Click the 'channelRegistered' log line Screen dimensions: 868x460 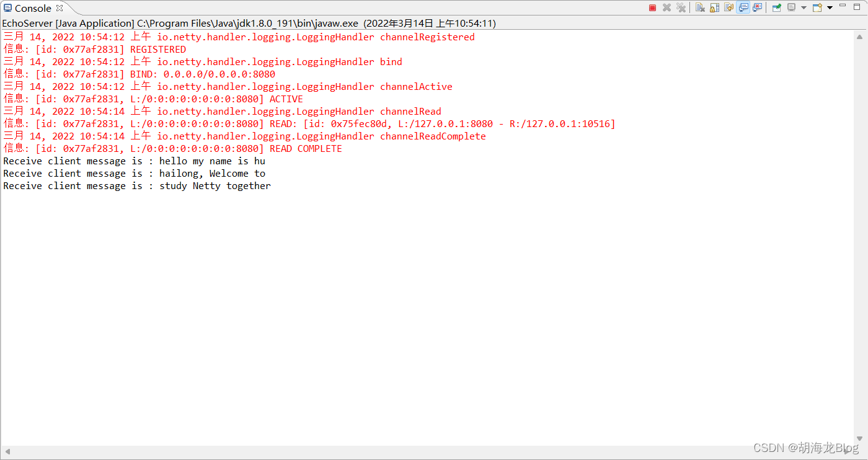pos(239,37)
